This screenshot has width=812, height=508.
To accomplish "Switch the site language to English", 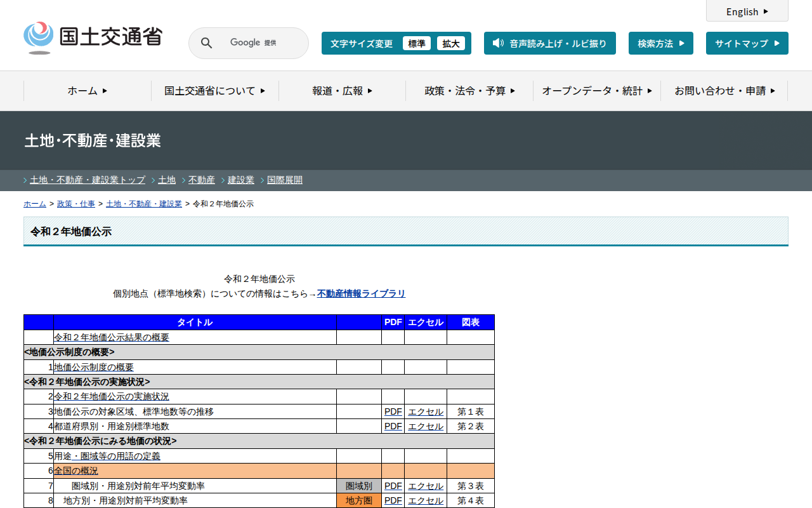I will click(747, 11).
